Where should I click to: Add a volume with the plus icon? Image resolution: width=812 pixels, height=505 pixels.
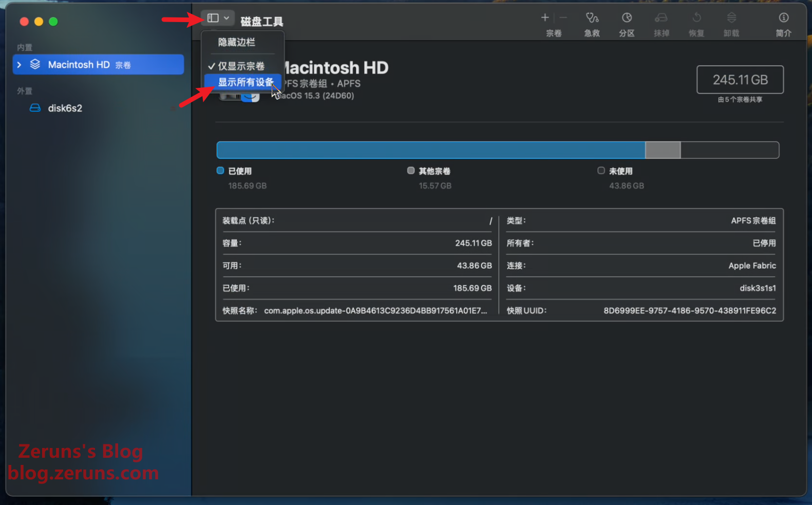545,17
